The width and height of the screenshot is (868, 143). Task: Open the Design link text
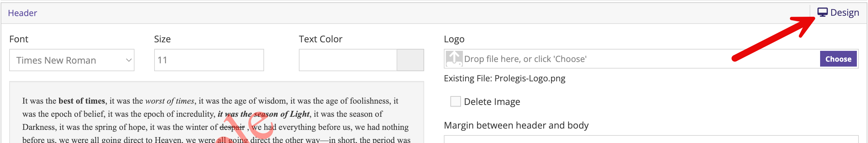[844, 13]
